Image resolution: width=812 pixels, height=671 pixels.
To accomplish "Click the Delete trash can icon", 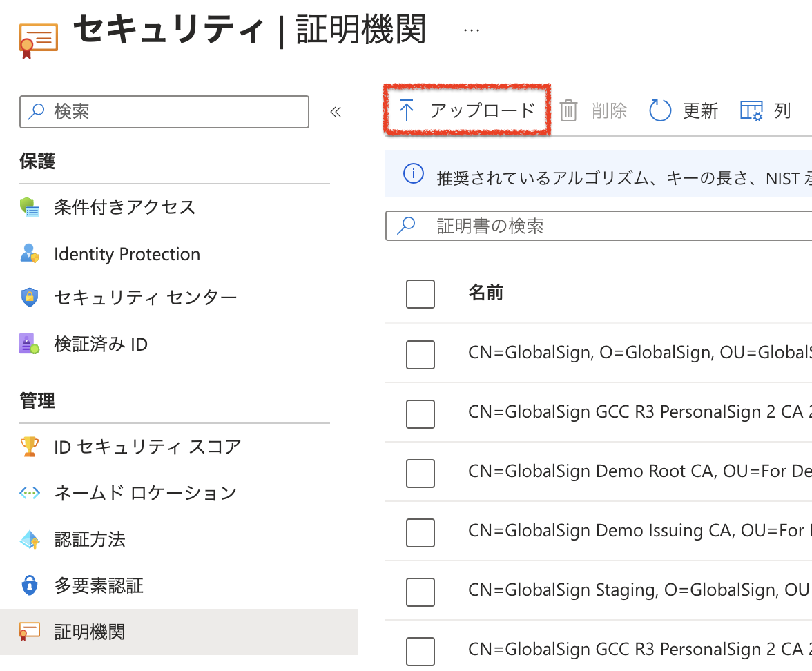I will tap(568, 110).
